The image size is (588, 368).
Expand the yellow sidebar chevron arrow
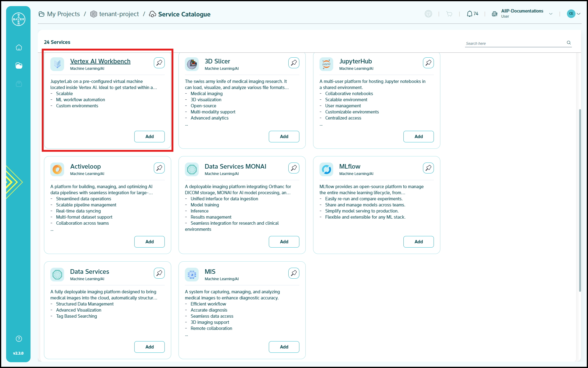pos(14,182)
